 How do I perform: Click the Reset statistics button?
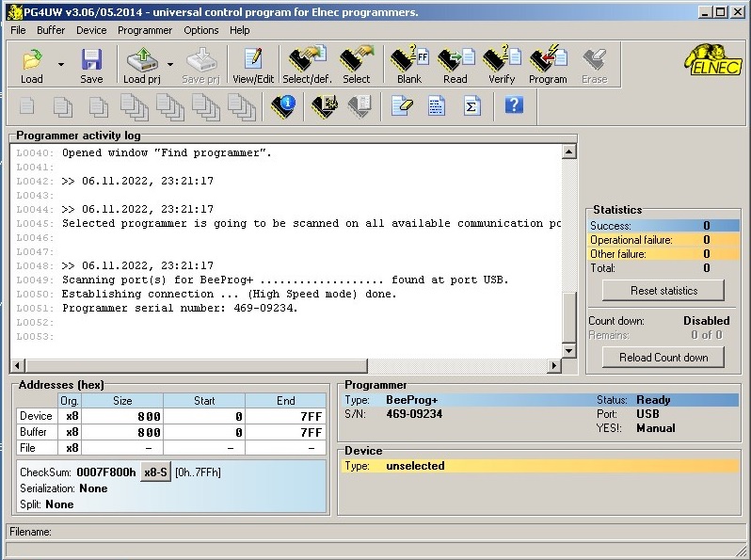tap(663, 291)
